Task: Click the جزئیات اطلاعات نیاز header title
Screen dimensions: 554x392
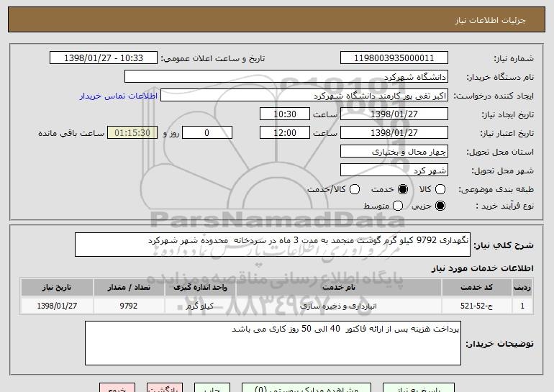Action: (490, 20)
